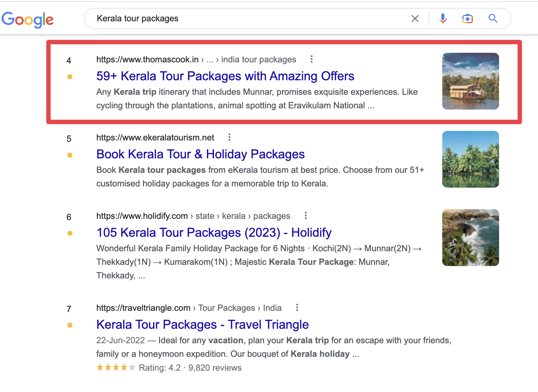538x392 pixels.
Task: Open search by image camera
Action: click(467, 19)
